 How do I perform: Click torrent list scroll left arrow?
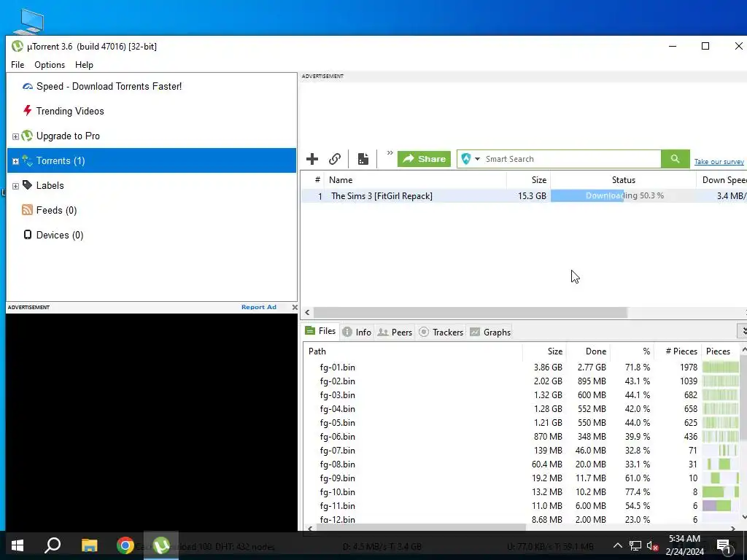coord(307,312)
